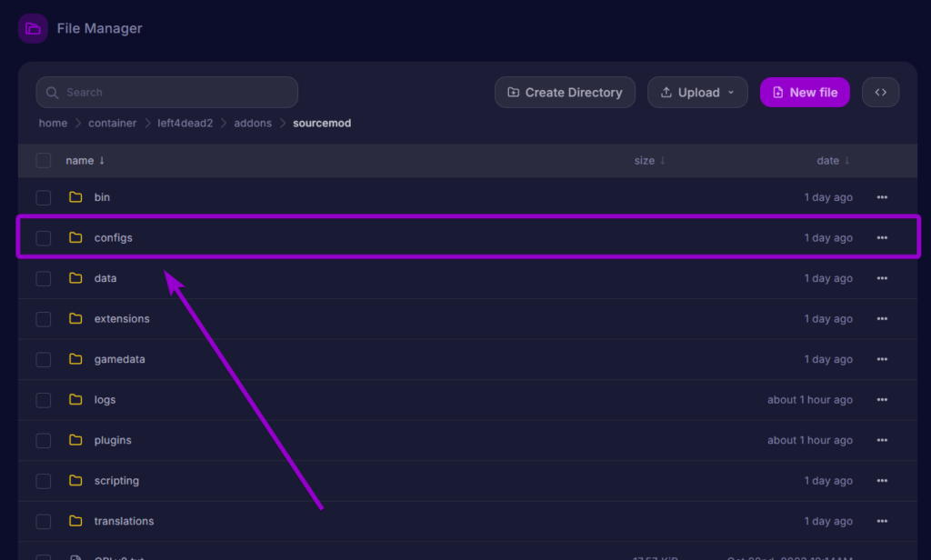Click the code view toggle button
This screenshot has height=560, width=931.
[880, 92]
